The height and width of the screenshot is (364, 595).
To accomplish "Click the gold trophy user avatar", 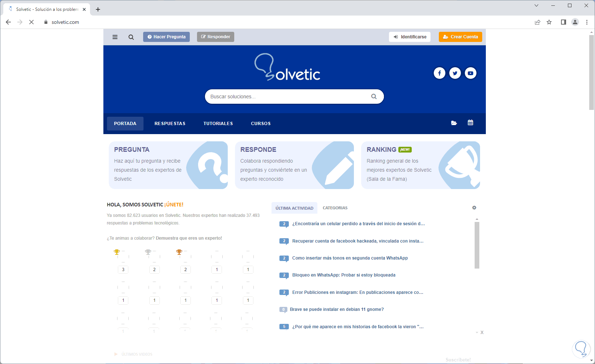I will [x=123, y=256].
